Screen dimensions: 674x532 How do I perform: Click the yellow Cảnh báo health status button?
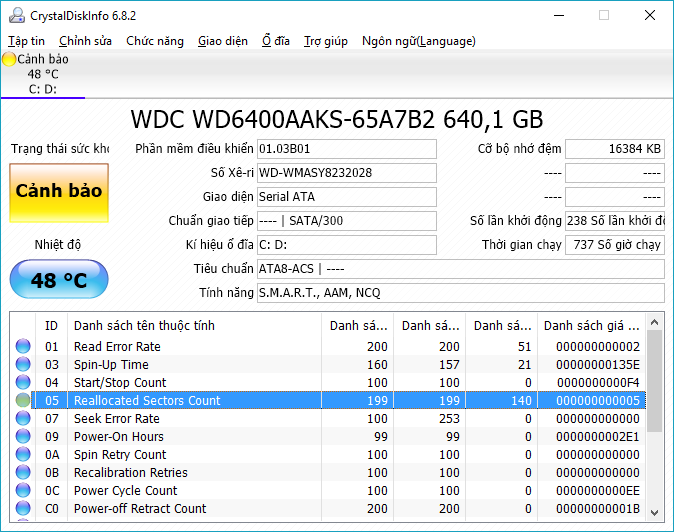(x=59, y=193)
